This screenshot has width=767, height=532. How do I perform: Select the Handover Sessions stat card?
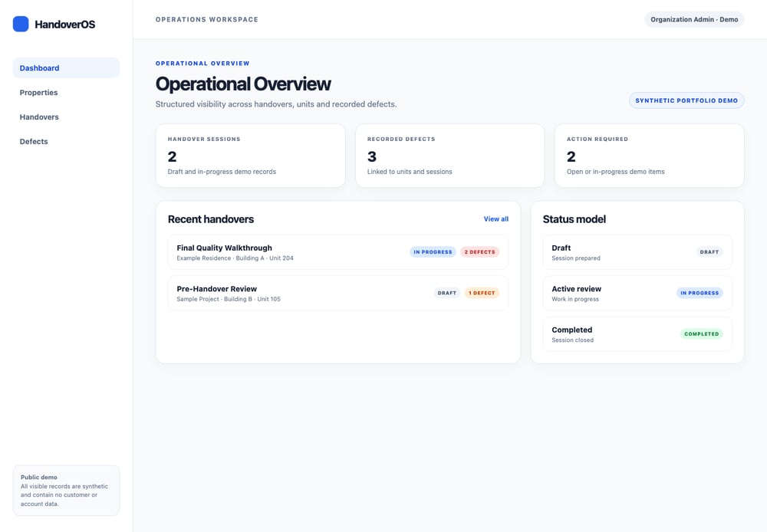pyautogui.click(x=251, y=156)
